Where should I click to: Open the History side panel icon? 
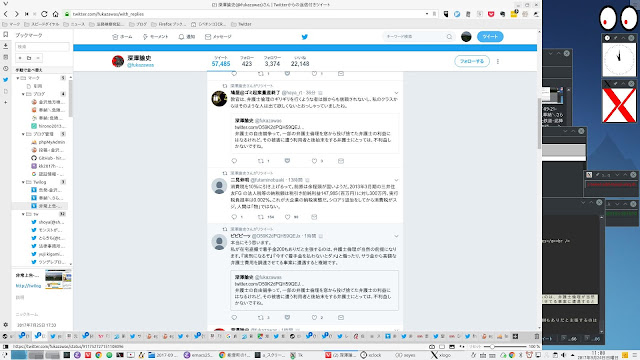pyautogui.click(x=5, y=69)
